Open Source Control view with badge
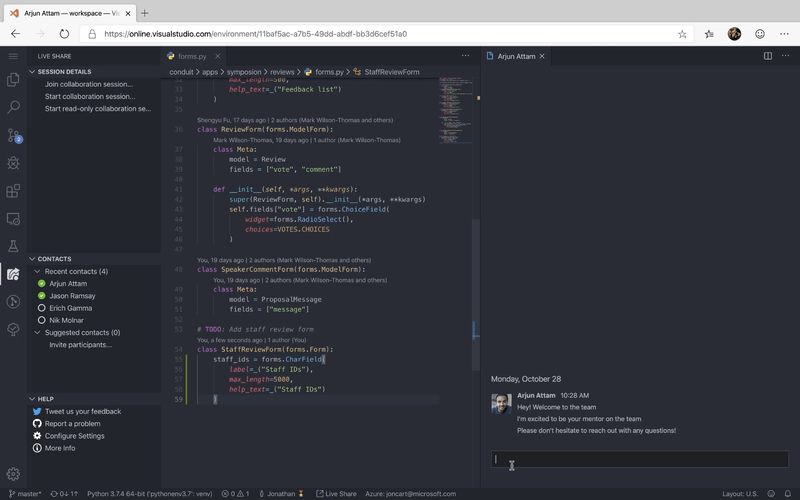800x500 pixels. (x=14, y=135)
